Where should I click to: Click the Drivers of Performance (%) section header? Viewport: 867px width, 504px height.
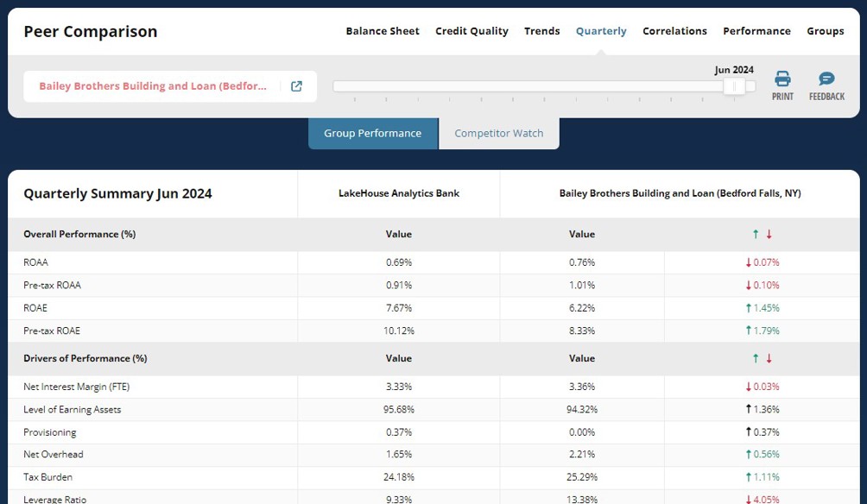point(85,359)
